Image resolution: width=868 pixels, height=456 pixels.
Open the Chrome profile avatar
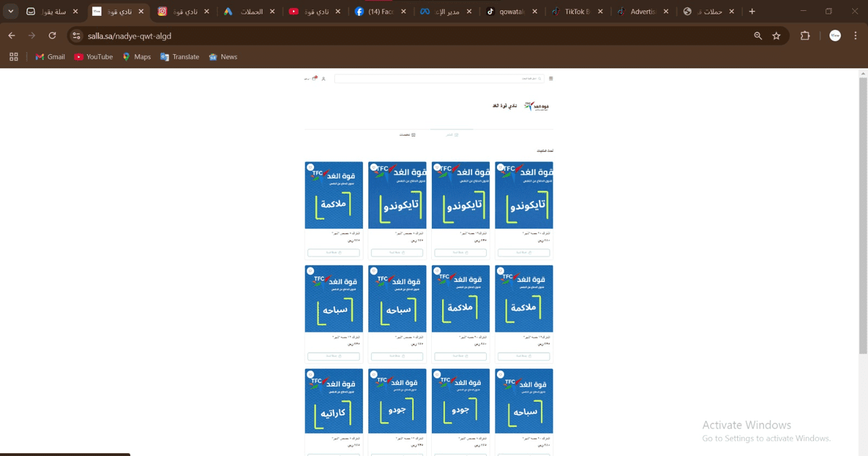(835, 35)
